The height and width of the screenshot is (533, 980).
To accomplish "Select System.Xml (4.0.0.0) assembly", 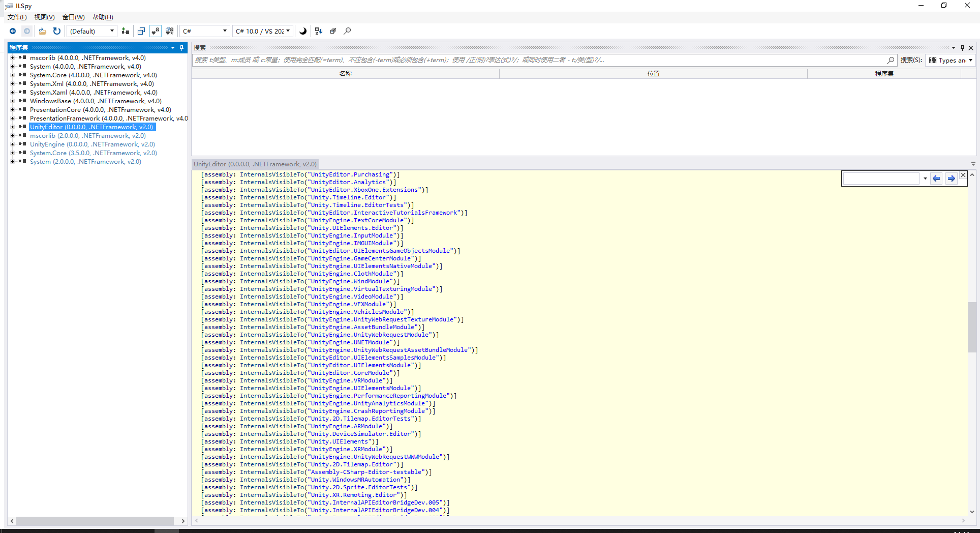I will tap(92, 84).
